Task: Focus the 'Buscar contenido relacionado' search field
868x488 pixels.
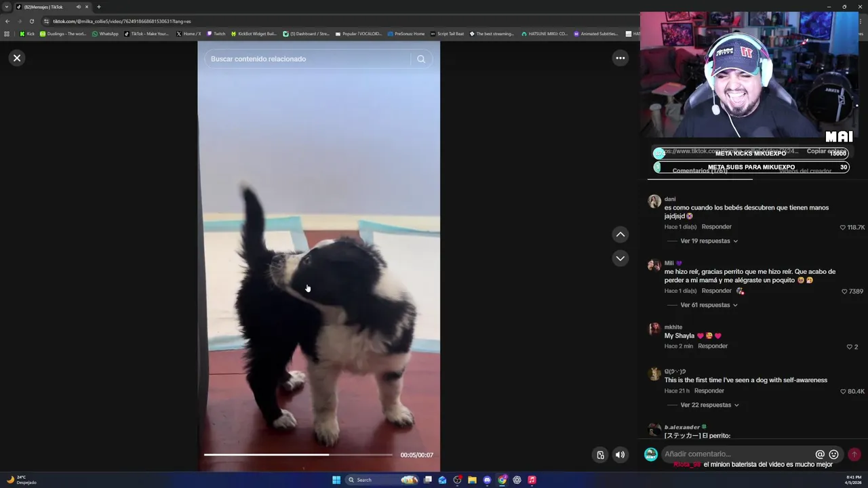Action: pyautogui.click(x=309, y=59)
